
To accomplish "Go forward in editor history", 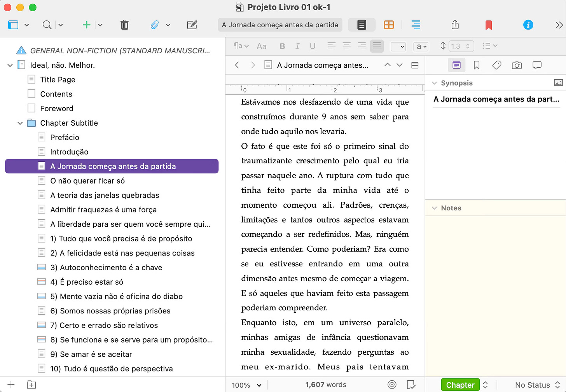I will (253, 65).
